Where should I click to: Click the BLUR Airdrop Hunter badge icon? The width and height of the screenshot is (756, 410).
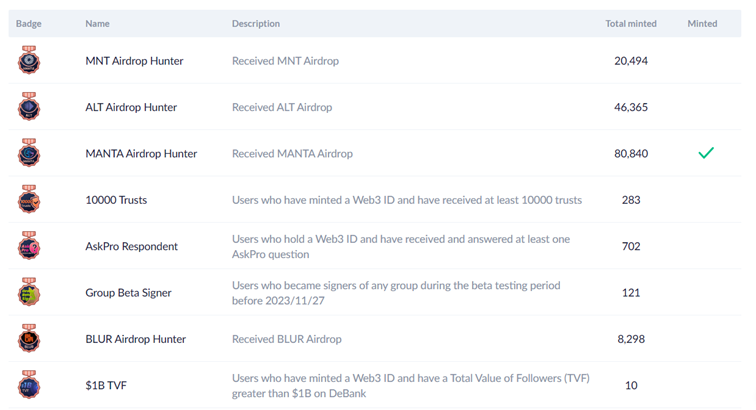(x=29, y=339)
